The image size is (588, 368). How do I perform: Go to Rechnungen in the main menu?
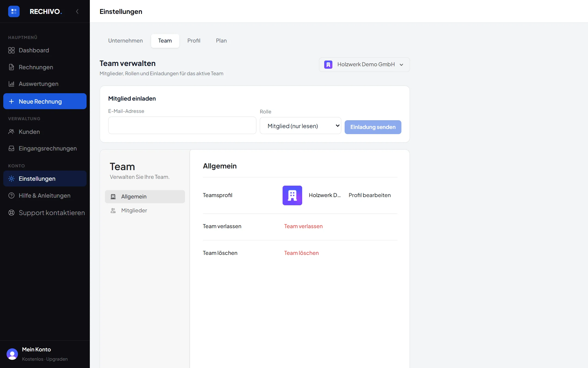(45, 67)
